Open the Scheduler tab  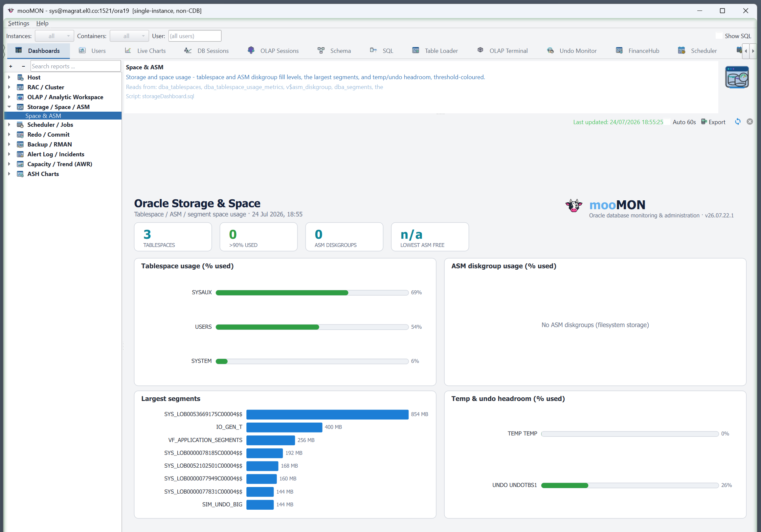pos(697,51)
